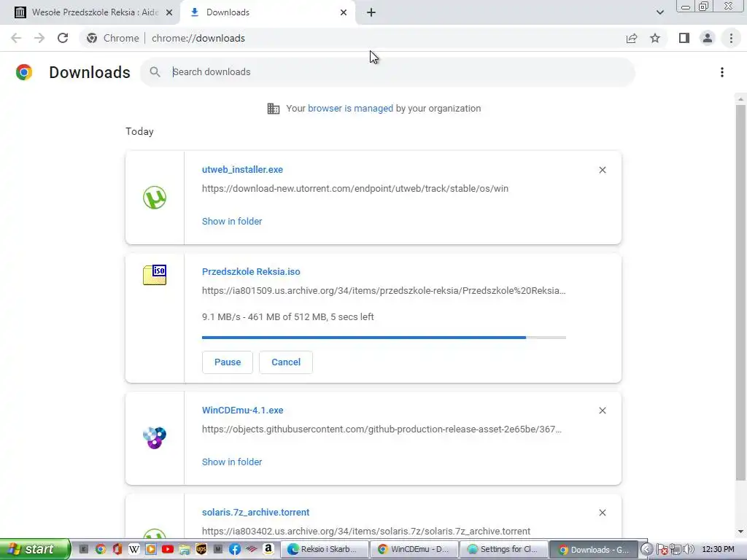Open Amazon quick launch icon
Screen dimensions: 747x560
(268, 549)
